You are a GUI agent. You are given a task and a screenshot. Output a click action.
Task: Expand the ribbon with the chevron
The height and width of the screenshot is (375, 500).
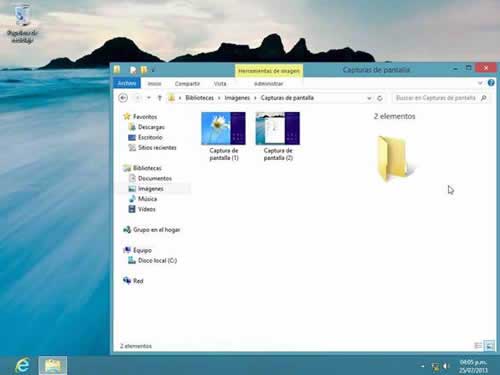480,83
